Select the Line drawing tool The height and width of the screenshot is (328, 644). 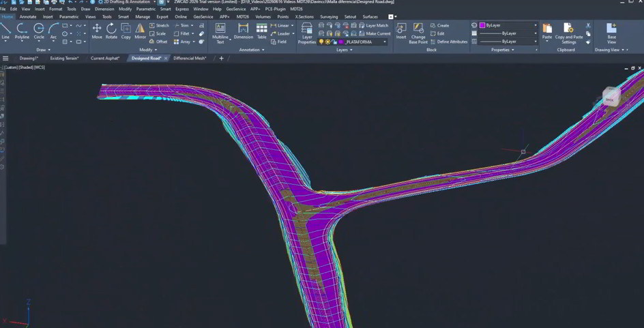click(x=5, y=31)
